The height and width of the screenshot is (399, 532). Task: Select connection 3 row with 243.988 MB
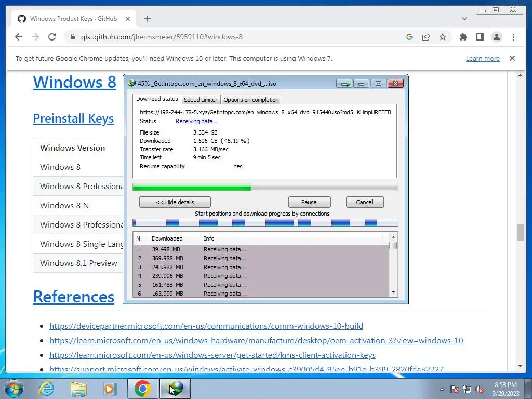click(261, 267)
